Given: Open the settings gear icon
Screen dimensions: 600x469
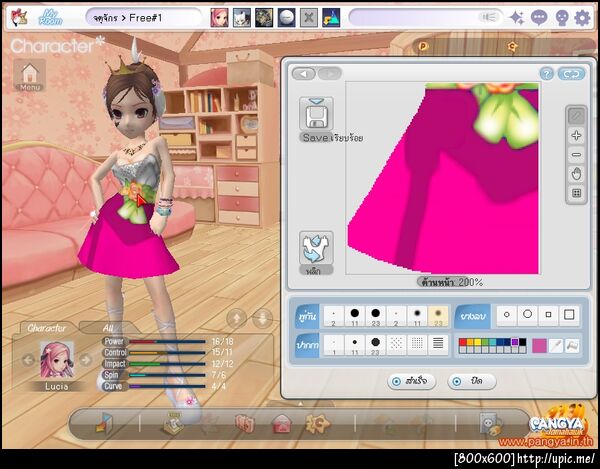Looking at the screenshot, I should pyautogui.click(x=582, y=18).
